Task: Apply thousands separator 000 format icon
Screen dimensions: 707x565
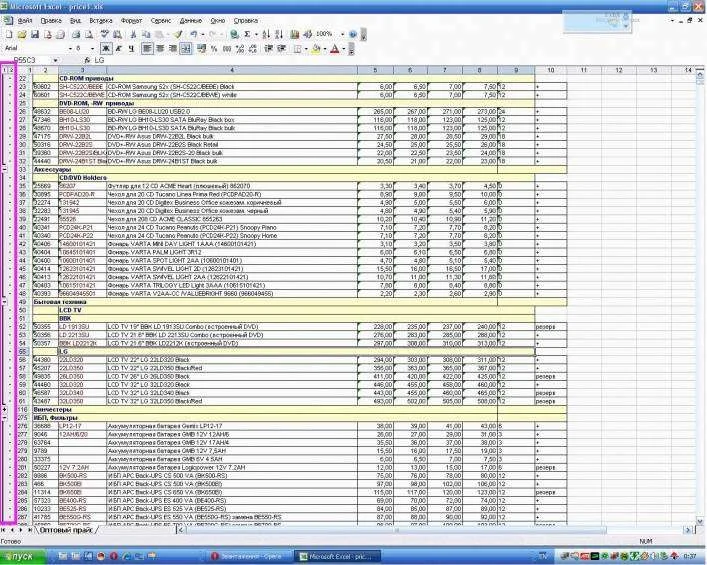Action: pyautogui.click(x=227, y=48)
